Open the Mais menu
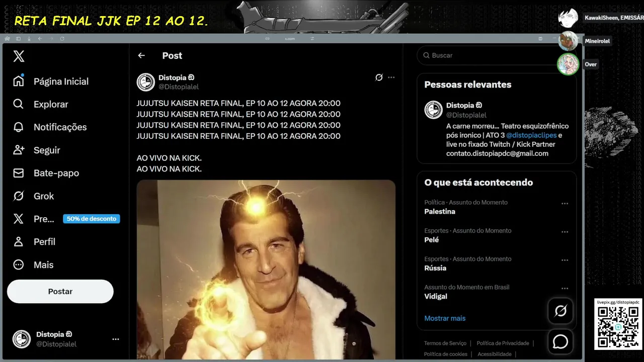Viewport: 644px width, 362px height. [33, 265]
